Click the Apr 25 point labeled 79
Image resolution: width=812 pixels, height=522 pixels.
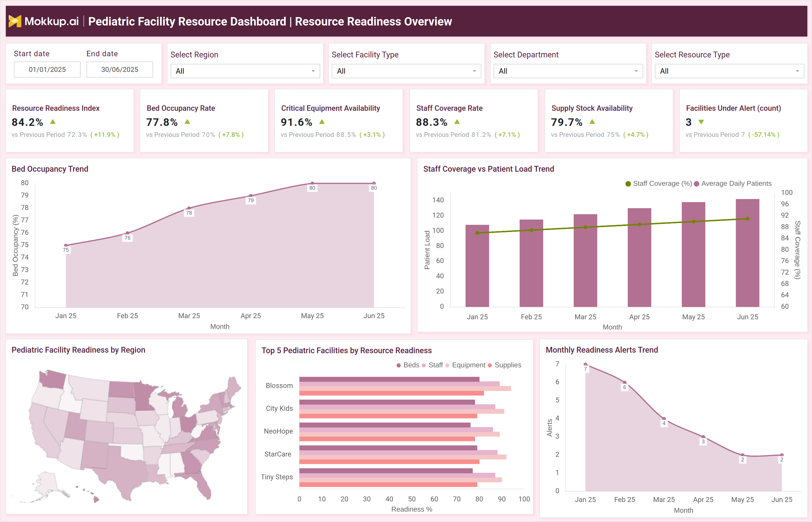coord(251,195)
